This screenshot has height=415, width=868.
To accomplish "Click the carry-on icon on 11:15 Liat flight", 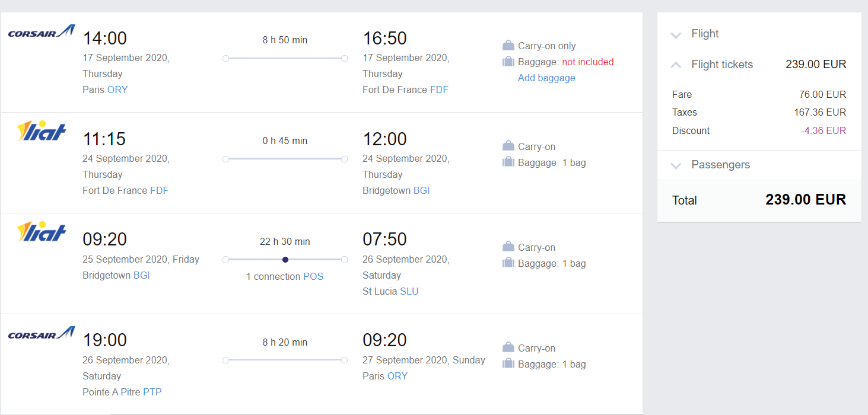I will pos(508,146).
